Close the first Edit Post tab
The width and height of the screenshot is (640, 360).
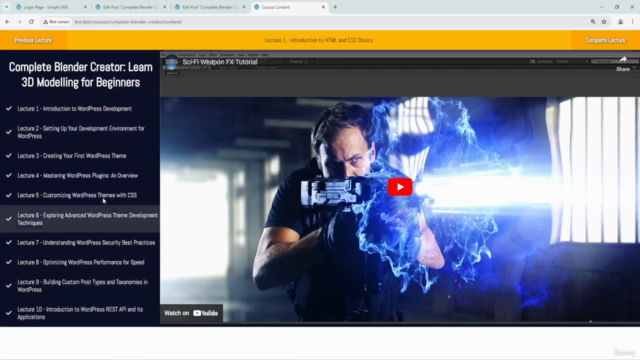click(x=164, y=7)
